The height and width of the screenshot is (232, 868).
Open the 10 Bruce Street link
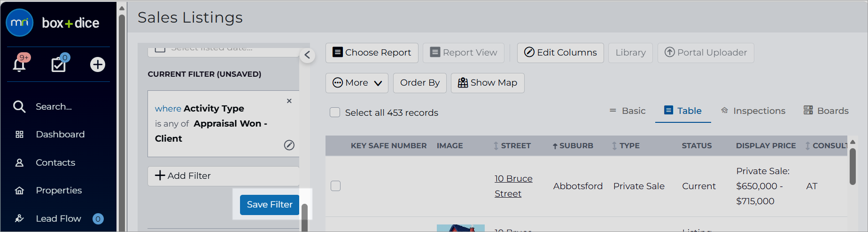point(513,186)
